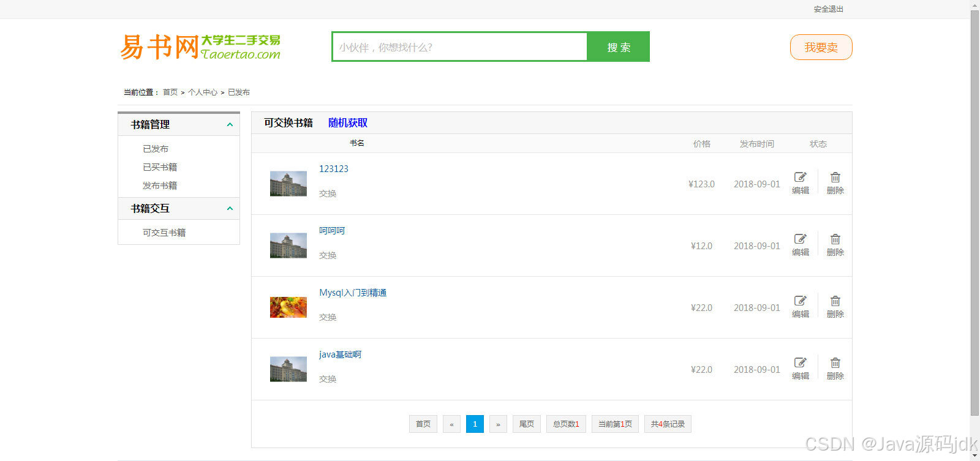Click edit icon in the java基础啊 row
This screenshot has width=980, height=461.
[801, 362]
